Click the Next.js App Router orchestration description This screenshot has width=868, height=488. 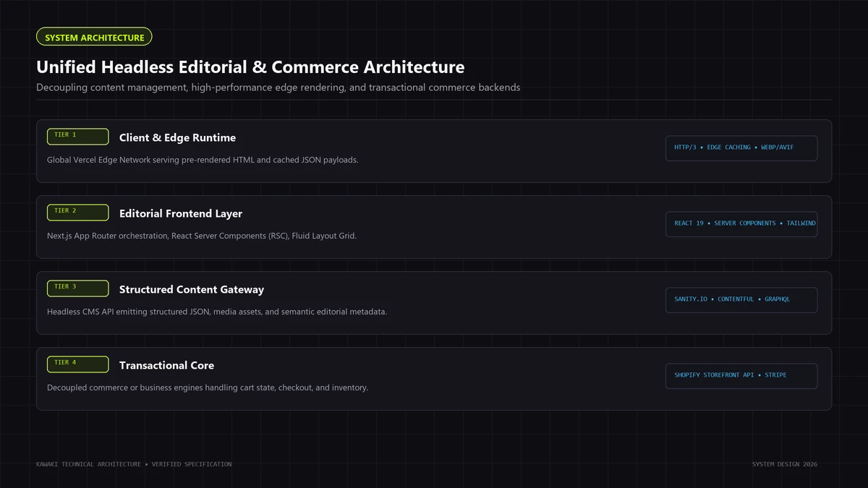pos(202,236)
